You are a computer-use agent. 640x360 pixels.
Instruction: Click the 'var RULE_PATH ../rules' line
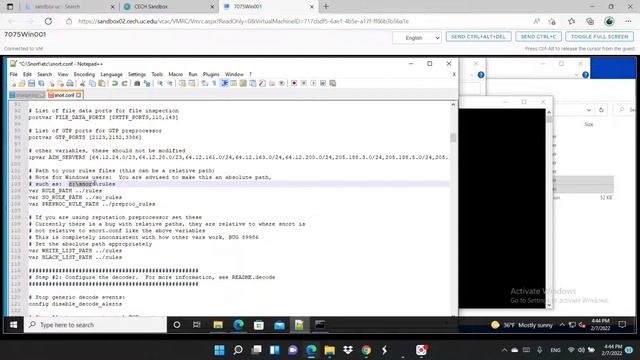coord(65,191)
